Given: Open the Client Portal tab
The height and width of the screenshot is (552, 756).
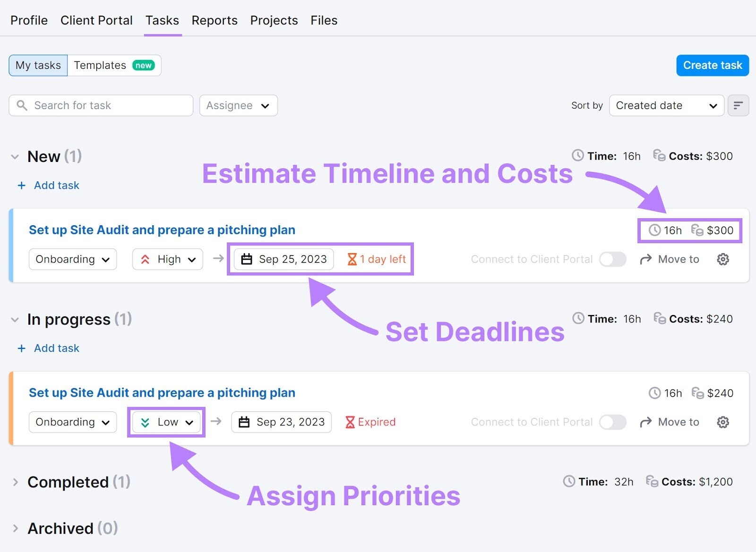Looking at the screenshot, I should click(x=96, y=20).
